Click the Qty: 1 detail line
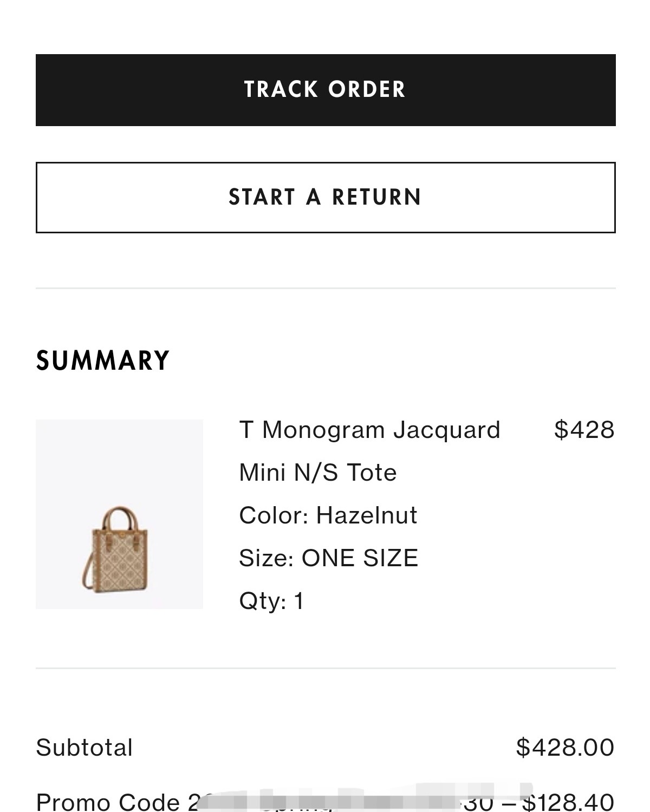The height and width of the screenshot is (812, 650). coord(272,601)
